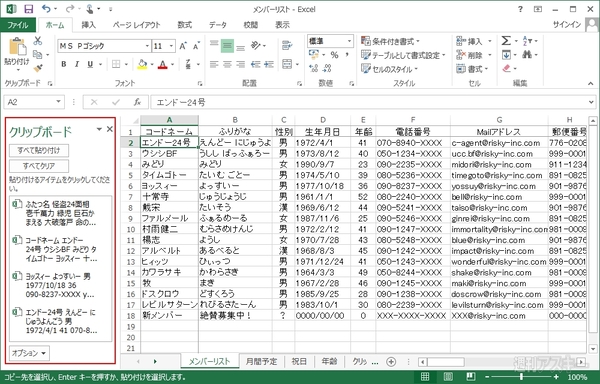The height and width of the screenshot is (384, 600).
Task: Click サインイン sign in link
Action: coord(567,24)
